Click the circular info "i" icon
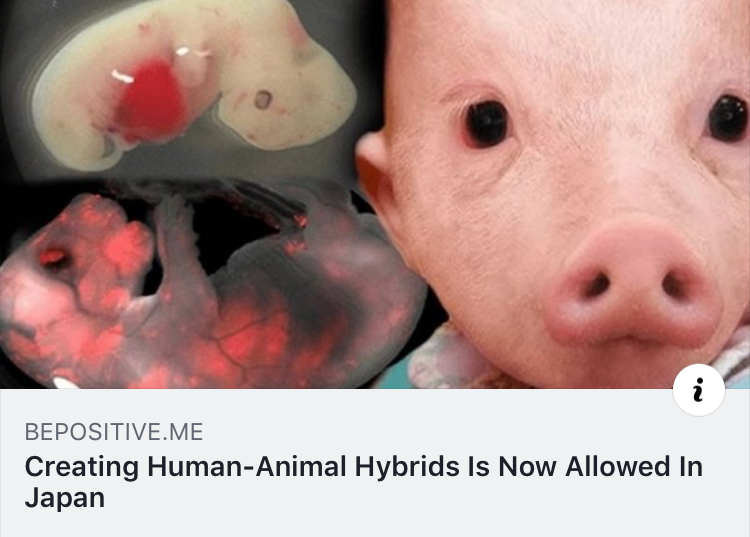Image resolution: width=750 pixels, height=537 pixels. click(698, 390)
